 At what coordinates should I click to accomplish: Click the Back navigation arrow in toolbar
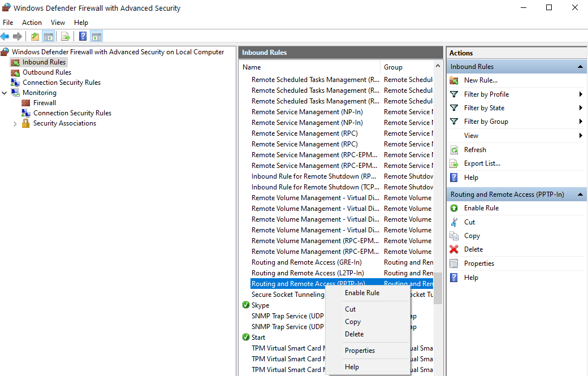[x=5, y=36]
